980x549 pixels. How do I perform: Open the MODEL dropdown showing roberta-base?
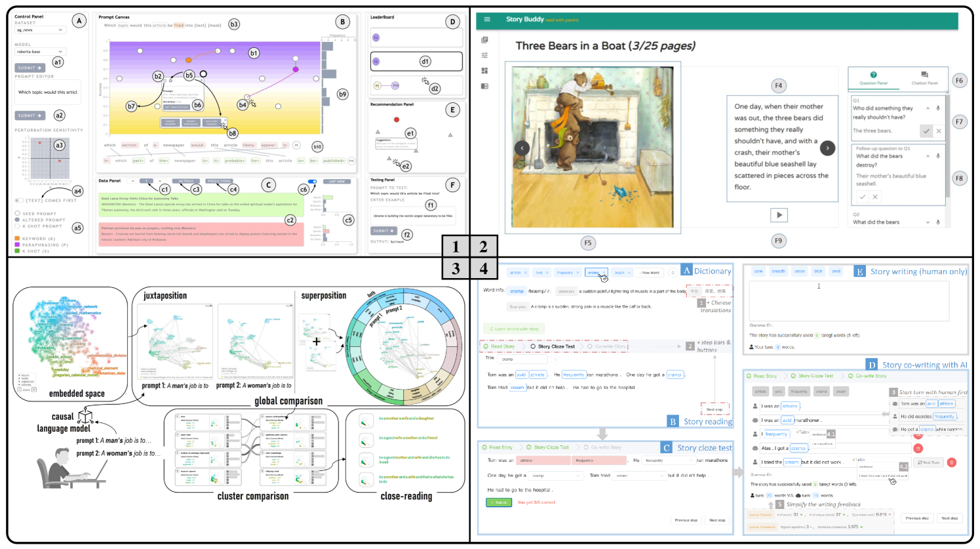pyautogui.click(x=40, y=52)
